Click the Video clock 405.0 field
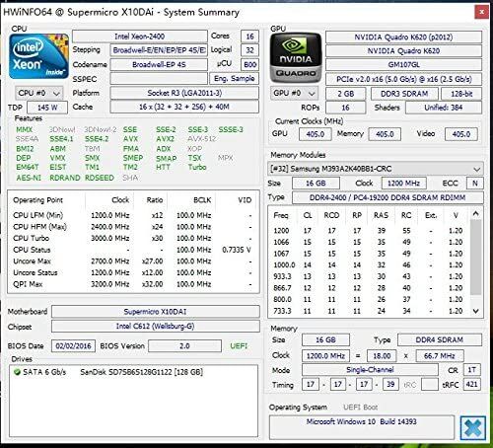The image size is (493, 448). 461,134
